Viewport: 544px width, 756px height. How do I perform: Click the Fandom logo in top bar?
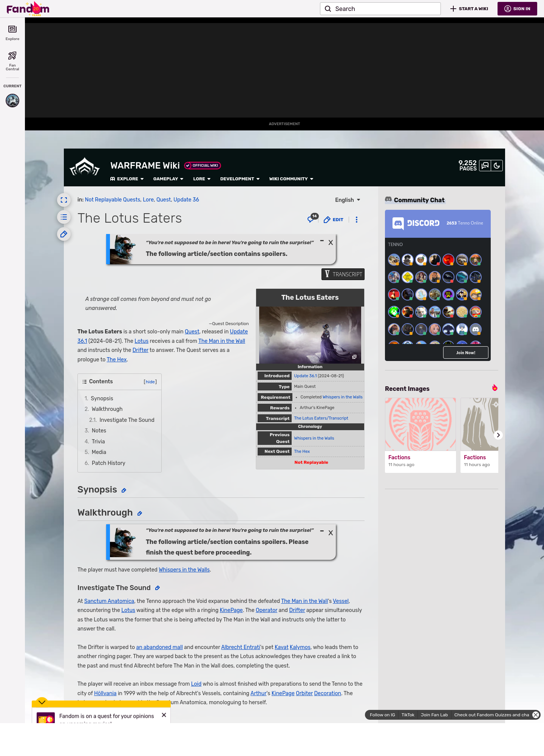(x=28, y=9)
